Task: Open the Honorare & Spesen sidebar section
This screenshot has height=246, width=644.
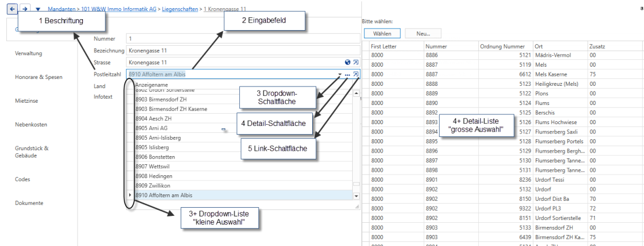Action: click(39, 77)
